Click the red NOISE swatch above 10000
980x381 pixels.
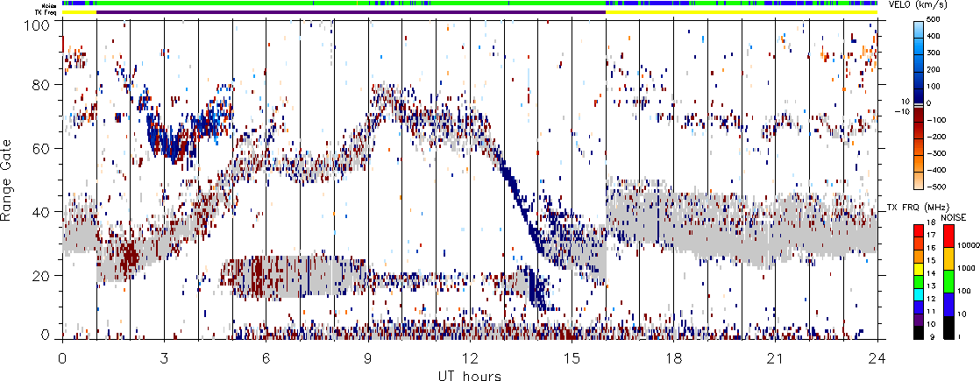(948, 236)
